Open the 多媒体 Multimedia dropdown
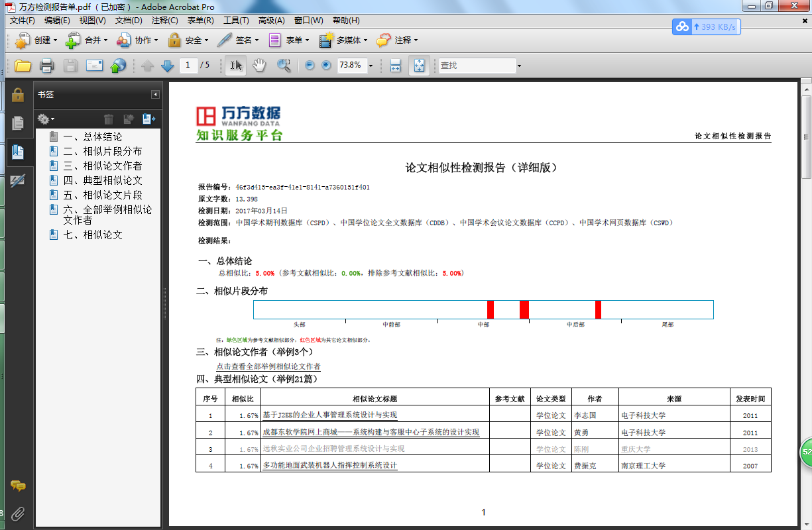 pyautogui.click(x=343, y=40)
